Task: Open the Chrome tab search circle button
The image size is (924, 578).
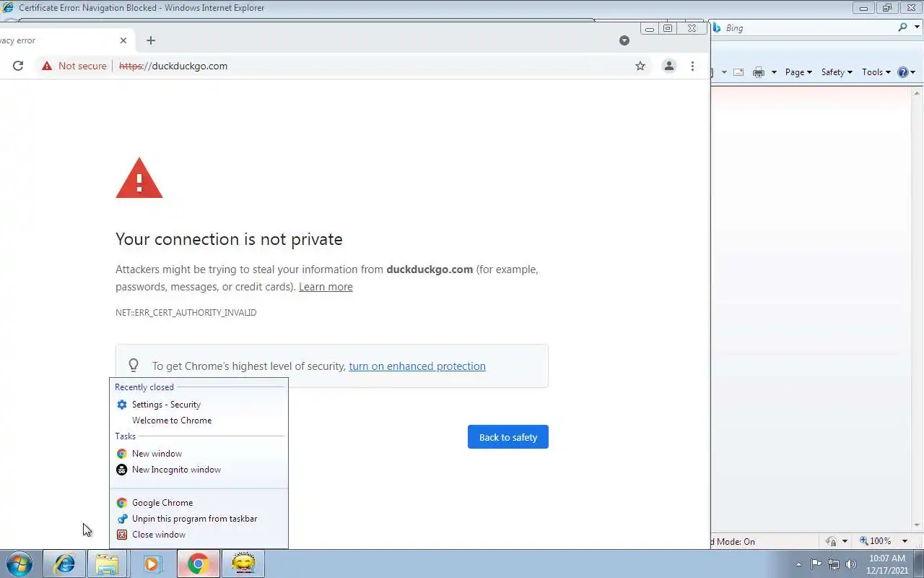Action: pyautogui.click(x=624, y=40)
